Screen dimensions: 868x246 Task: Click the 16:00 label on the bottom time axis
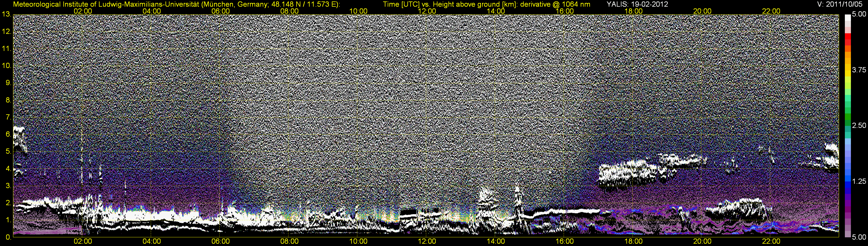coord(565,242)
